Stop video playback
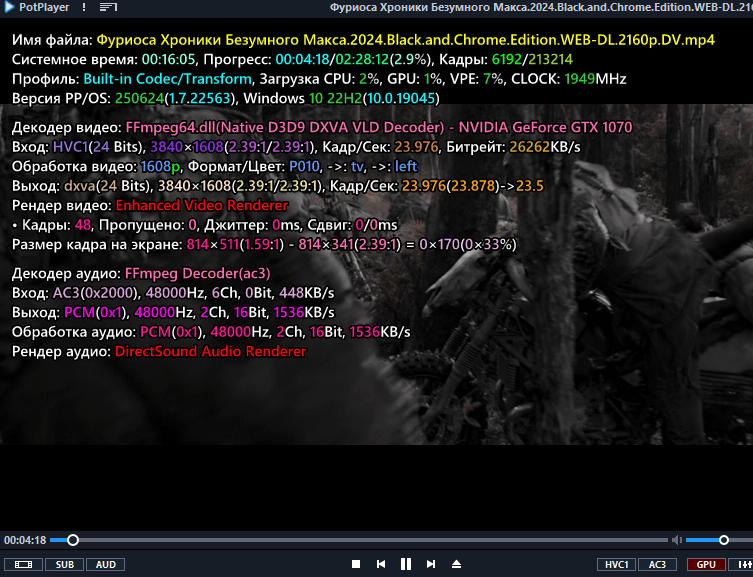This screenshot has height=577, width=753. (355, 565)
